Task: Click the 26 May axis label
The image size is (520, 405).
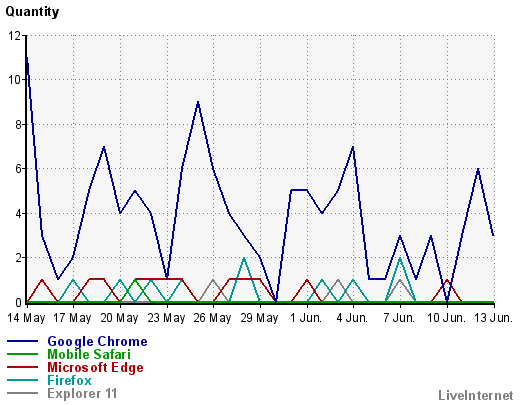Action: pyautogui.click(x=212, y=318)
